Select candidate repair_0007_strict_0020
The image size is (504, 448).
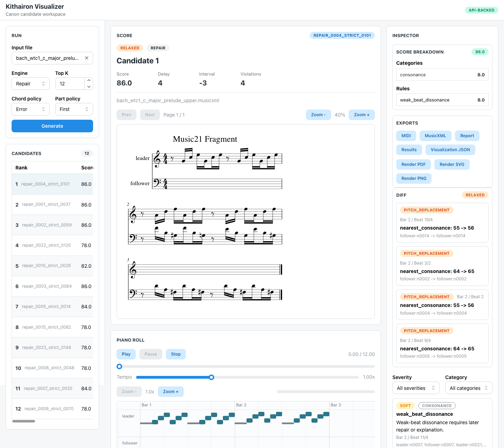click(52, 388)
